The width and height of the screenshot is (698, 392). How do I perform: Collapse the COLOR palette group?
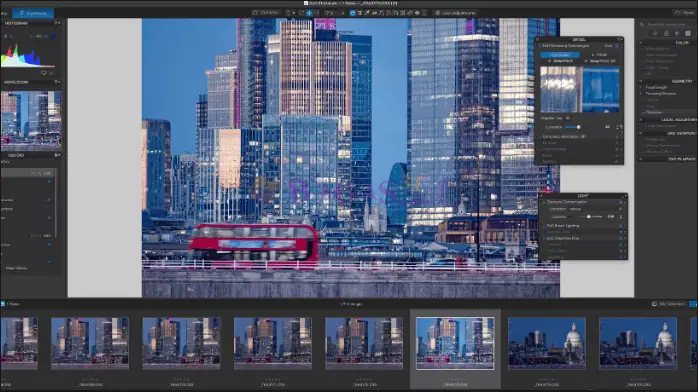pyautogui.click(x=641, y=43)
